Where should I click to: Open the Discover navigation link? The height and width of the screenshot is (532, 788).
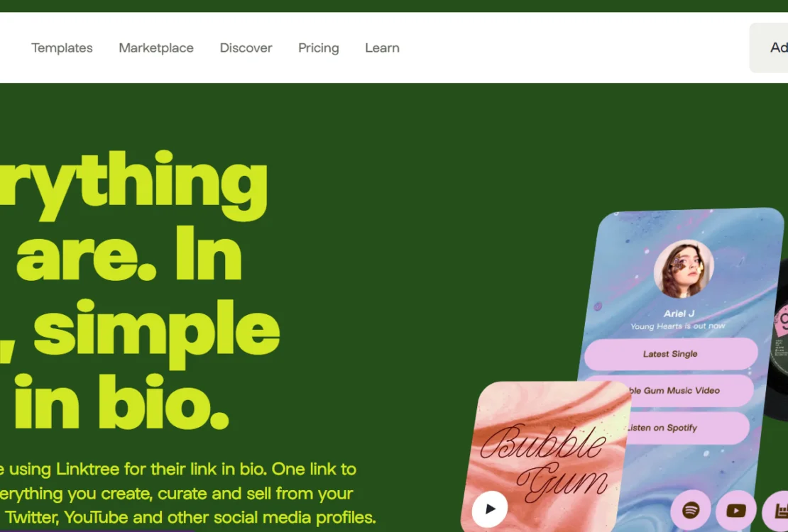(x=246, y=48)
